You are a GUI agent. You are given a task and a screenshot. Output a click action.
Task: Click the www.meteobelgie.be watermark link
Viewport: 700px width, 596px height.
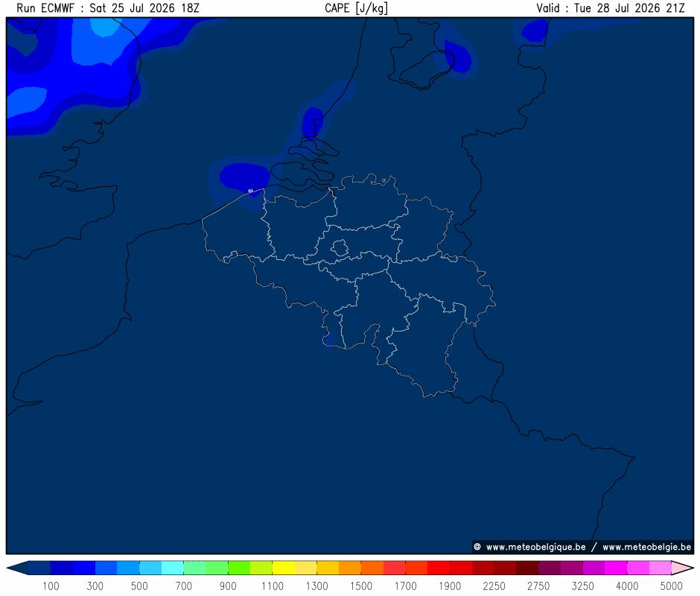click(x=647, y=547)
